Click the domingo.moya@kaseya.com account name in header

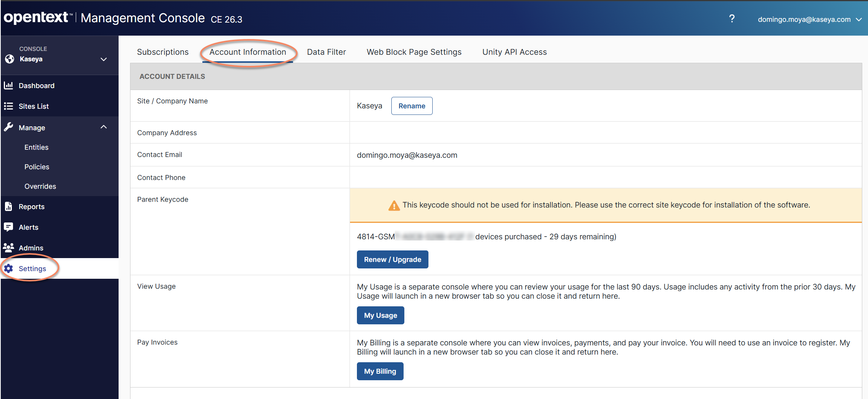804,20
